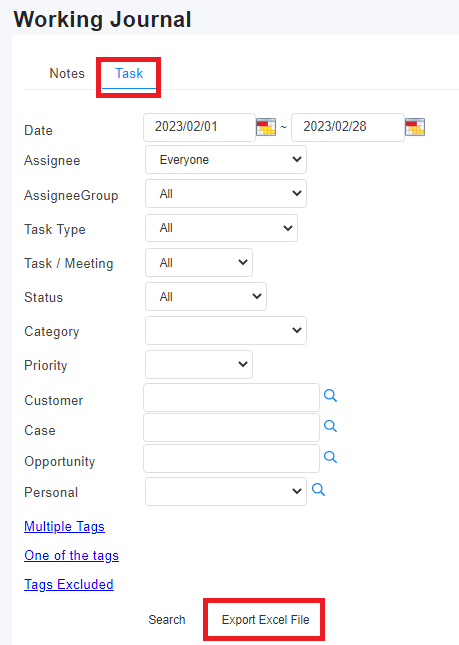
Task: Click the start date field 2023/02/01
Action: pos(199,127)
